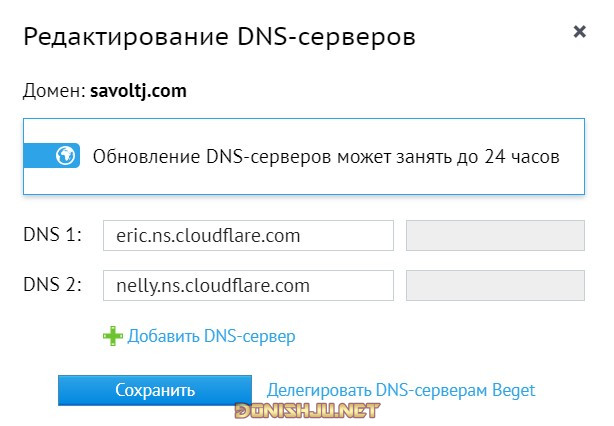Close the DNS editing dialog
The height and width of the screenshot is (426, 614).
click(x=579, y=31)
